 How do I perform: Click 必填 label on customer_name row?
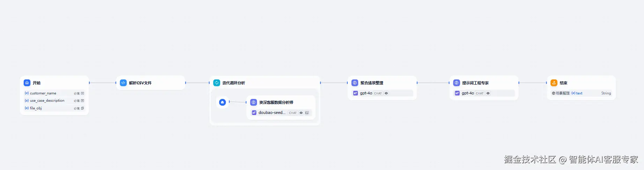tap(77, 93)
